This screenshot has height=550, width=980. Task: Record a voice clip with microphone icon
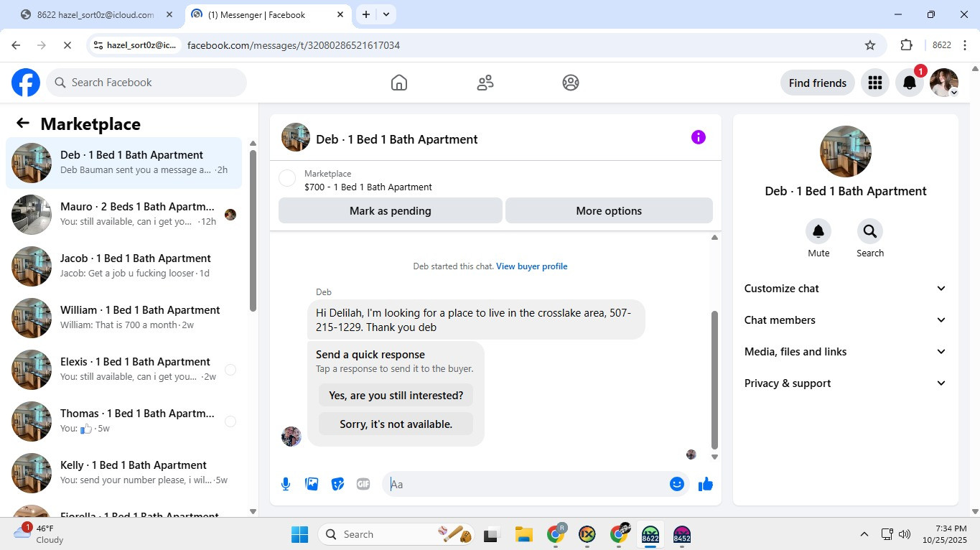[286, 484]
